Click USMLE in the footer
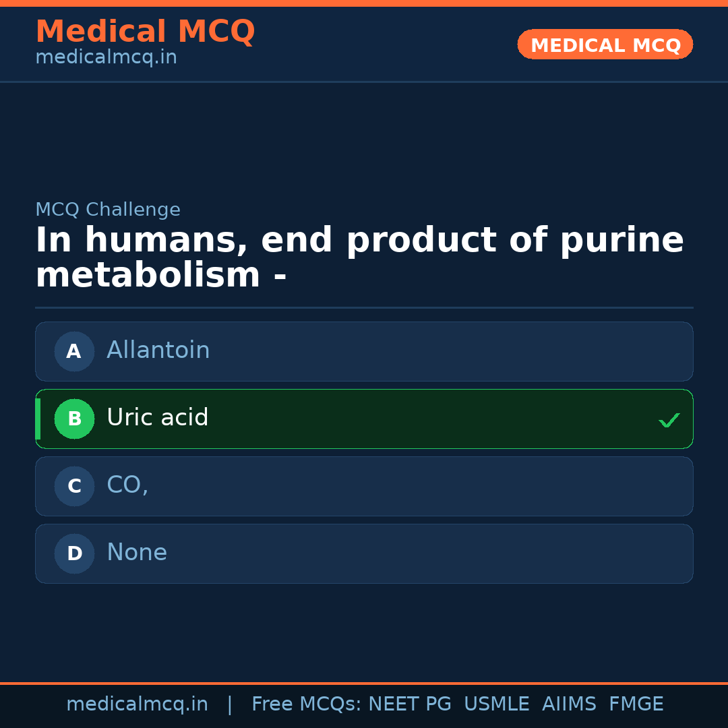The height and width of the screenshot is (728, 728). [x=497, y=704]
